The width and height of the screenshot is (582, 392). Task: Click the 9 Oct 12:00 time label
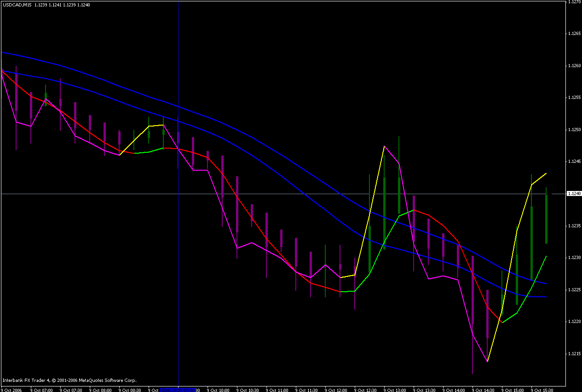tap(336, 390)
